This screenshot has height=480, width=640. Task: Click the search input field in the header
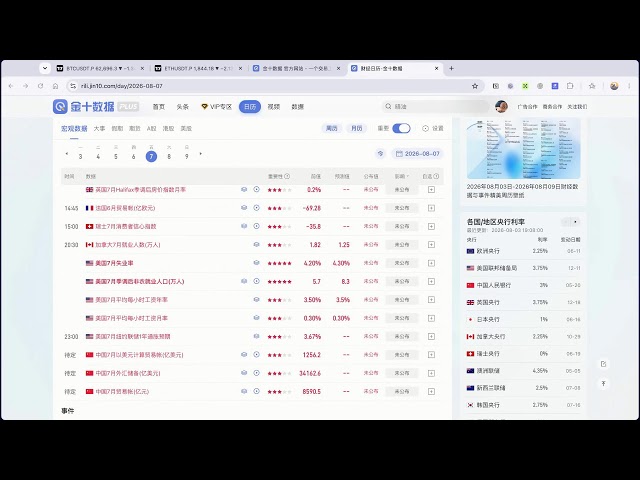click(x=435, y=107)
